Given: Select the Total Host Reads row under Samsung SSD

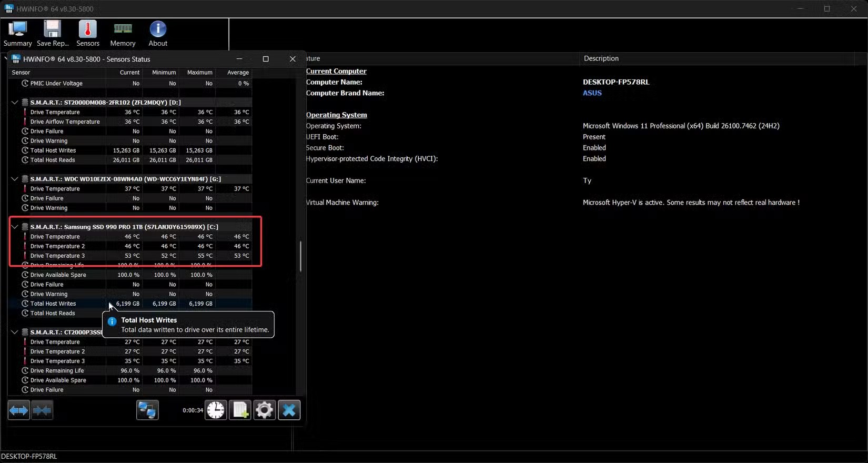Looking at the screenshot, I should pyautogui.click(x=53, y=314).
